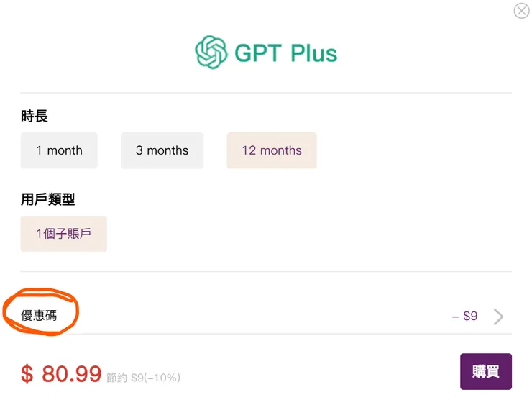
Task: Close the GPT Plus purchase dialog
Action: 521,11
